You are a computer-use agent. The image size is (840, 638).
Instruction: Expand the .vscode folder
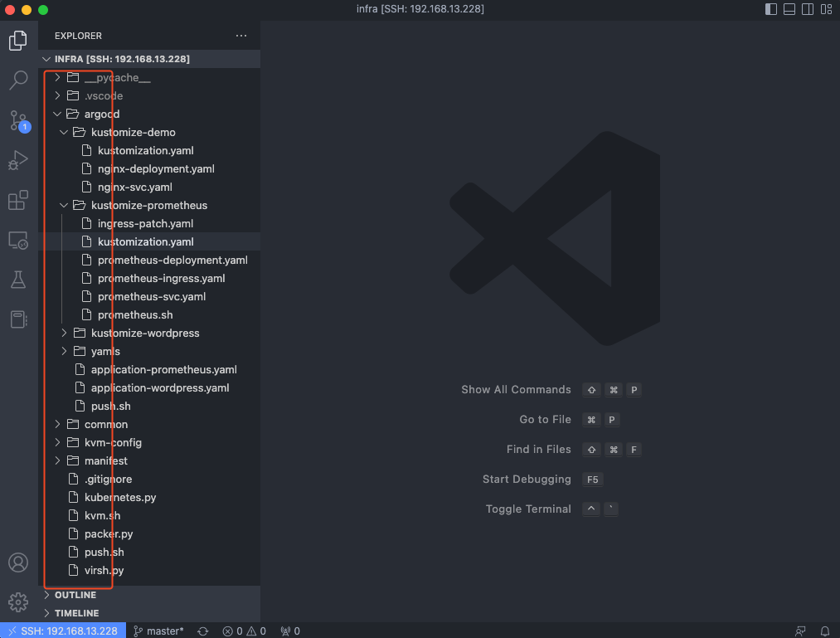point(149,96)
